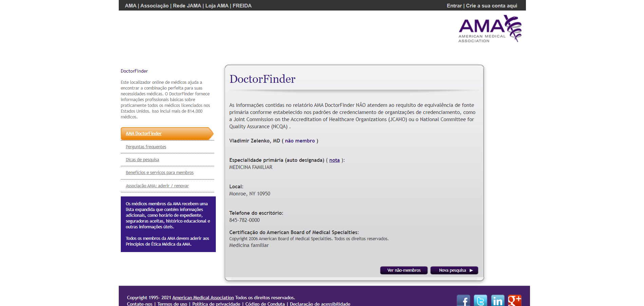Click the office phone number 845-782-0000
Viewport: 644px width, 306px height.
coord(245,220)
